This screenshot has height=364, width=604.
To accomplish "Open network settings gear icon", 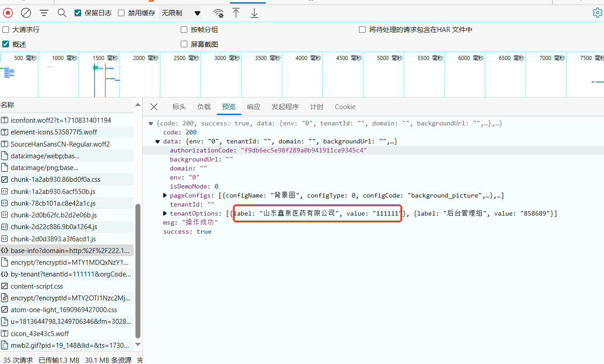I will pyautogui.click(x=598, y=13).
